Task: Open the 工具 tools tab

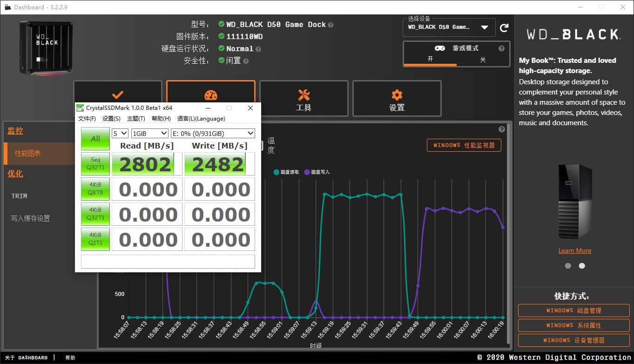Action: [x=304, y=99]
